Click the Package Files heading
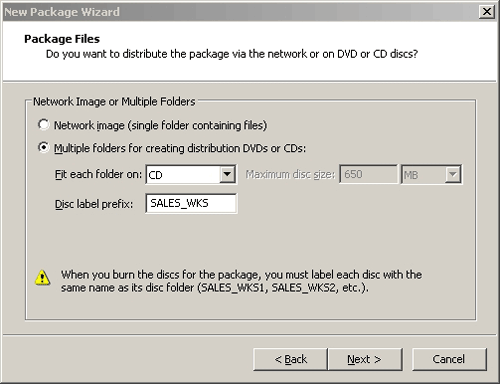 [x=62, y=39]
